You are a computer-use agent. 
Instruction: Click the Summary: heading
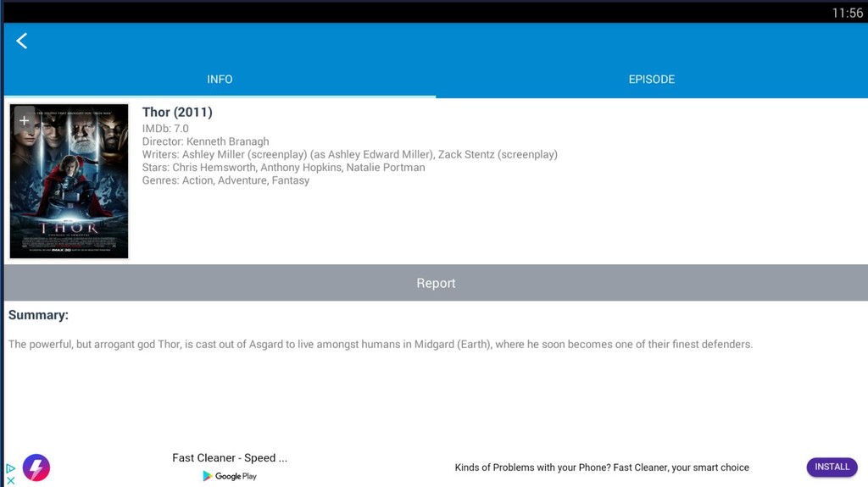point(38,315)
